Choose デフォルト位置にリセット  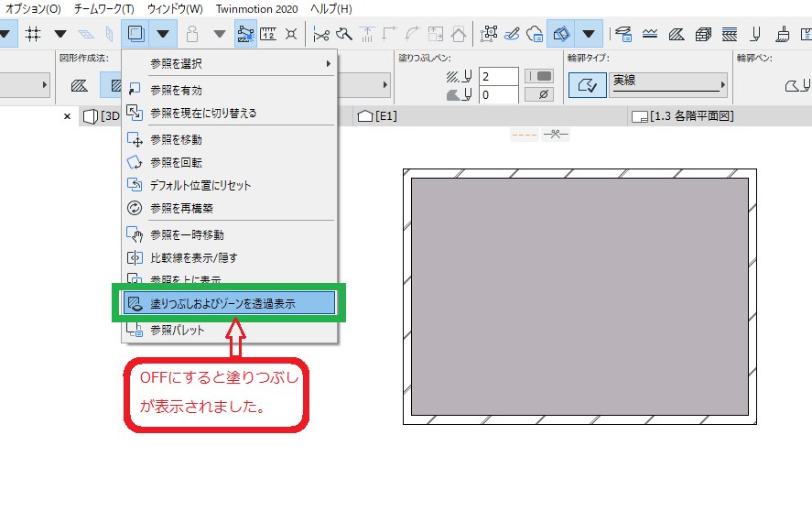point(230,186)
